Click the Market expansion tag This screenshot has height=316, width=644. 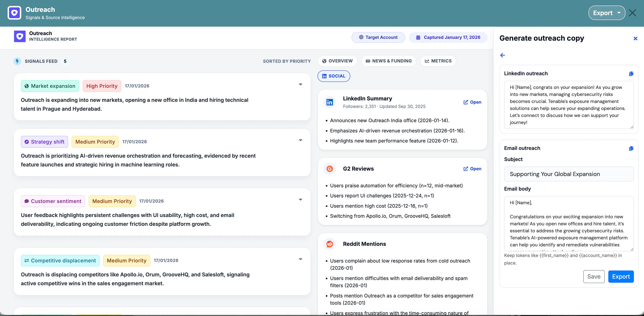pyautogui.click(x=50, y=86)
